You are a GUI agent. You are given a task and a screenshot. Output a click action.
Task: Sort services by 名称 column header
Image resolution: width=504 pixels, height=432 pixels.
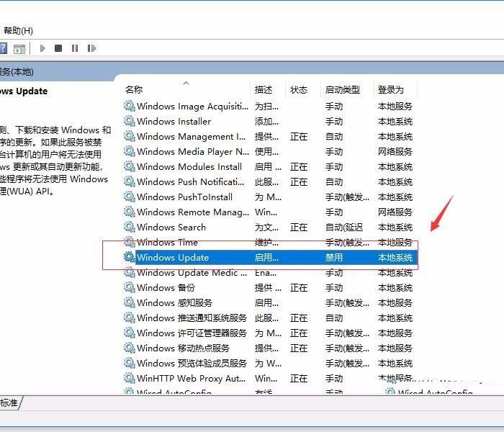pos(134,90)
